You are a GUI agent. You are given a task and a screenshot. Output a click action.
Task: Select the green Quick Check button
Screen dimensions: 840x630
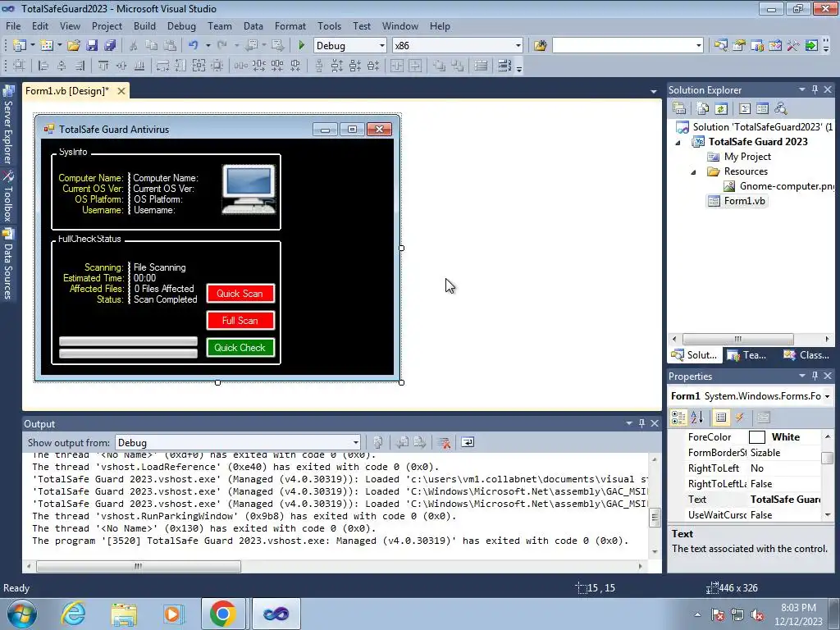point(240,348)
